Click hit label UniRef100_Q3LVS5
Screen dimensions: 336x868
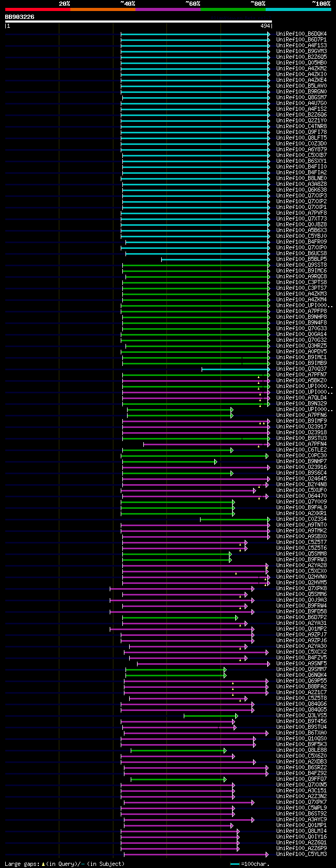tap(301, 715)
